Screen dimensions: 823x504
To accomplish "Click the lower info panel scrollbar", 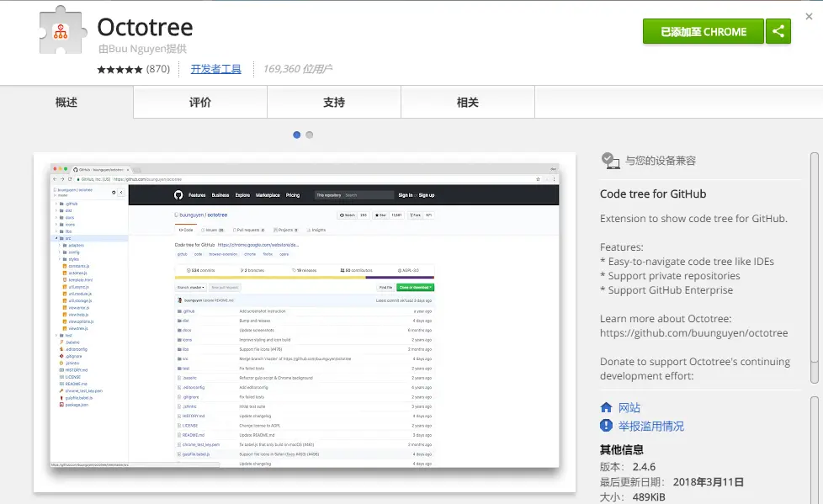I will click(x=815, y=450).
